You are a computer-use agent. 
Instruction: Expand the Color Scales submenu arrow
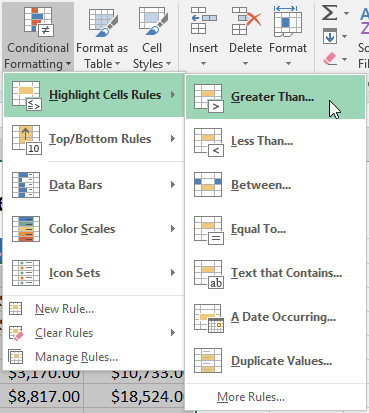click(173, 228)
